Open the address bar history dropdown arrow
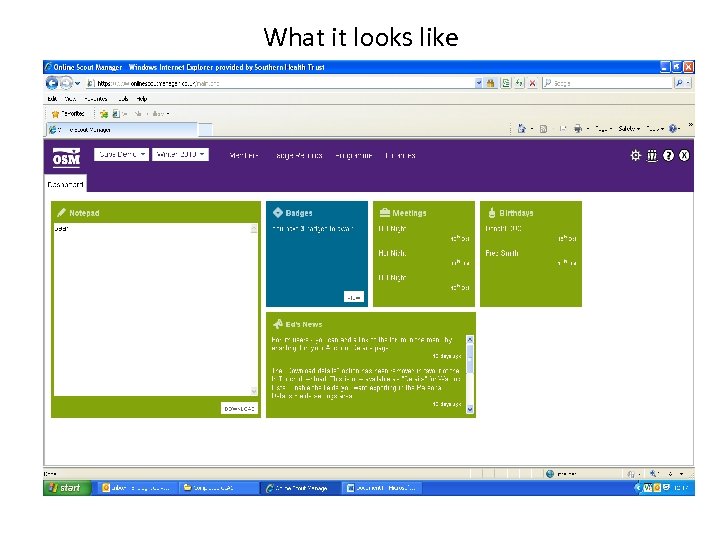The height and width of the screenshot is (540, 720). coord(478,83)
